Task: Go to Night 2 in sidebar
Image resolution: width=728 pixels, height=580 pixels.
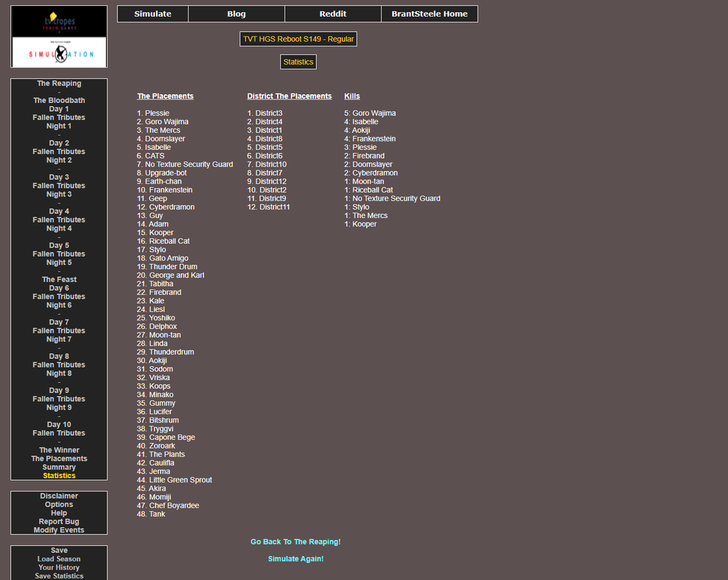Action: (59, 160)
